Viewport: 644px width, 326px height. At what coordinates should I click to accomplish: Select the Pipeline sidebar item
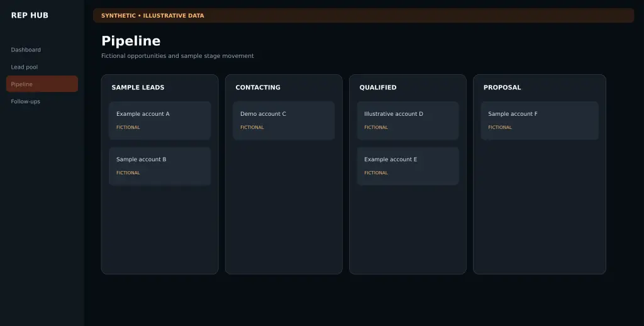42,84
